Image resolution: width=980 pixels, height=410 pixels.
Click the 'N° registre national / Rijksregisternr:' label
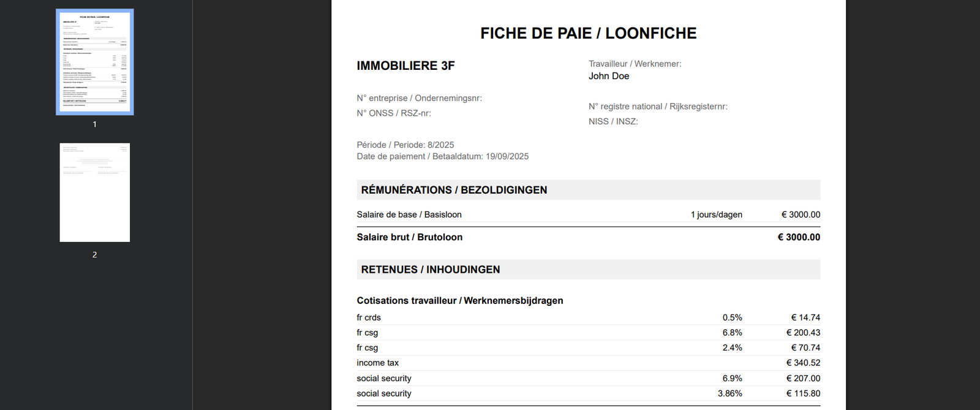pyautogui.click(x=658, y=107)
